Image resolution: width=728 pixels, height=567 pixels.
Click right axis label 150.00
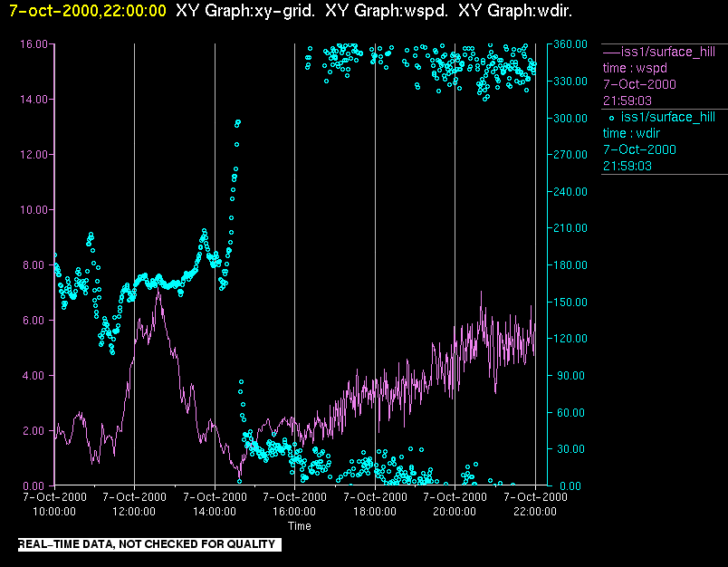point(570,303)
